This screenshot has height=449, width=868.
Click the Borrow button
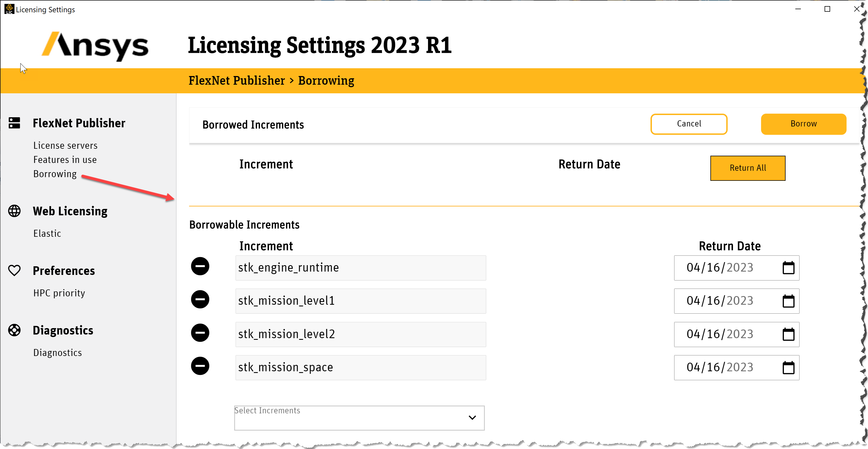point(803,124)
